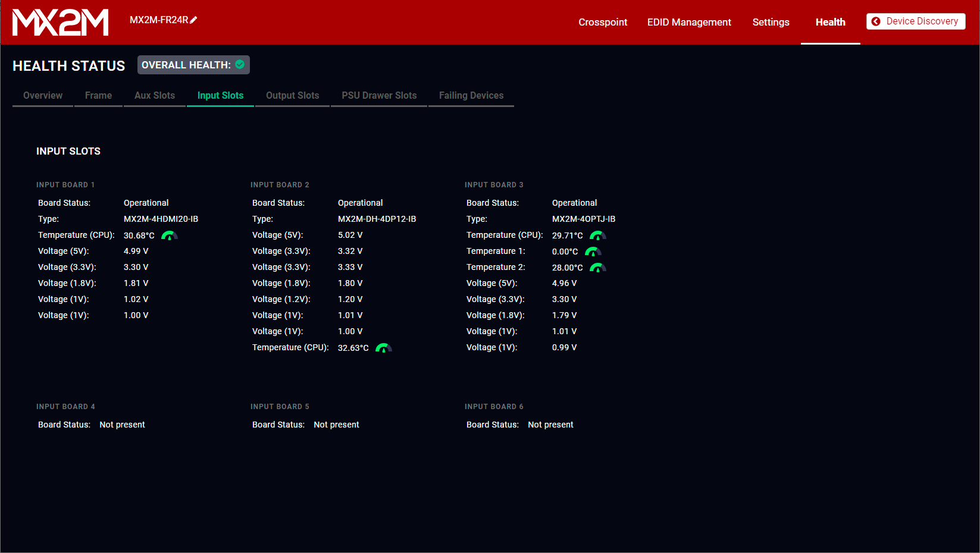Click the INPUT BOARD 1 label
Image resolution: width=980 pixels, height=553 pixels.
pyautogui.click(x=65, y=185)
